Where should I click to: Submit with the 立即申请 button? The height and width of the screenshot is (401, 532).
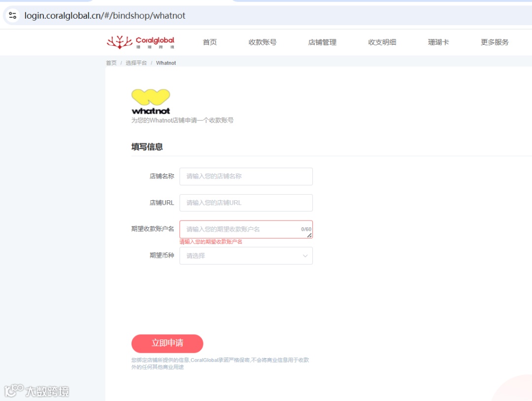tap(167, 343)
